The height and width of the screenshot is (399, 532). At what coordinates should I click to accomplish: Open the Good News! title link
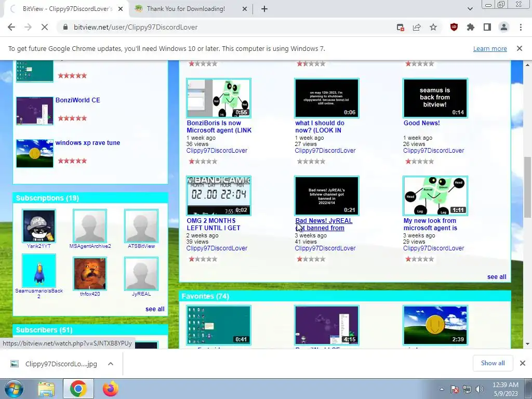[421, 123]
